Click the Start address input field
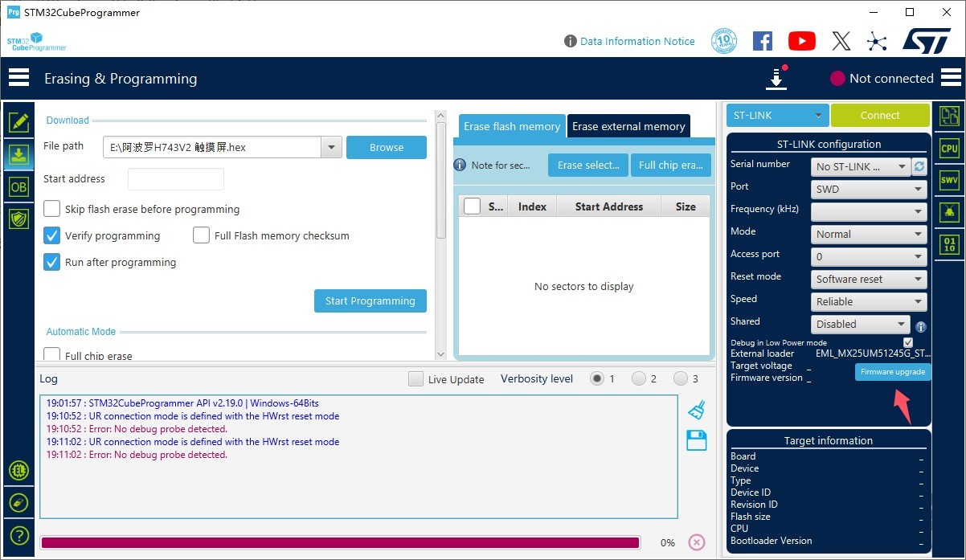Viewport: 966px width, 560px height. point(175,179)
